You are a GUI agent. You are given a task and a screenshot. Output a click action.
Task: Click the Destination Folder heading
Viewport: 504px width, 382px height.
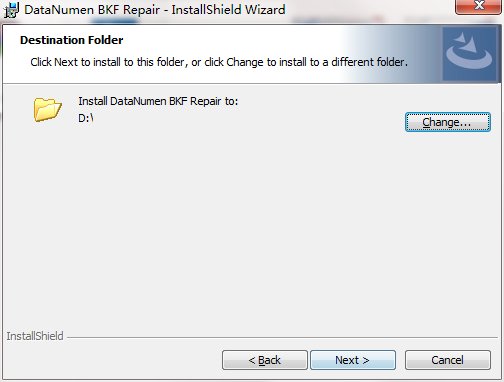(72, 40)
